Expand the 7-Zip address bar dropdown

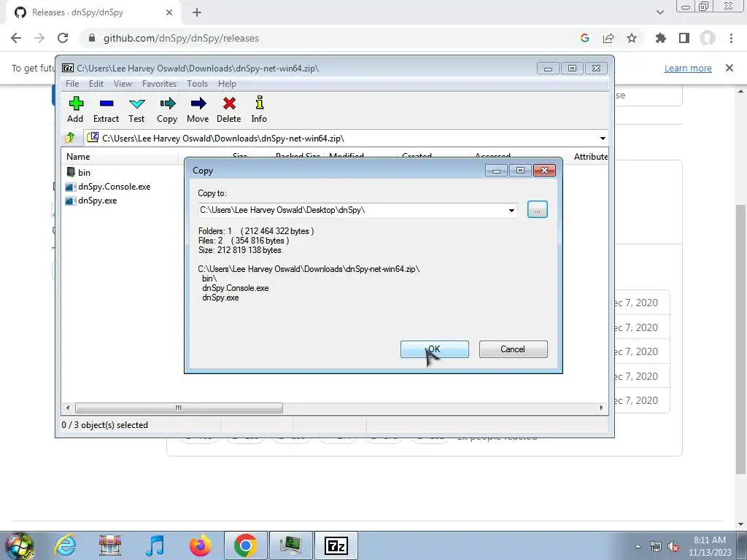tap(603, 138)
